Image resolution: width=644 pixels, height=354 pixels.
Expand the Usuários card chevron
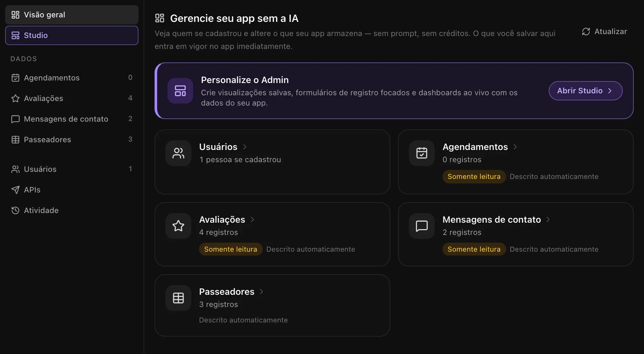point(245,147)
